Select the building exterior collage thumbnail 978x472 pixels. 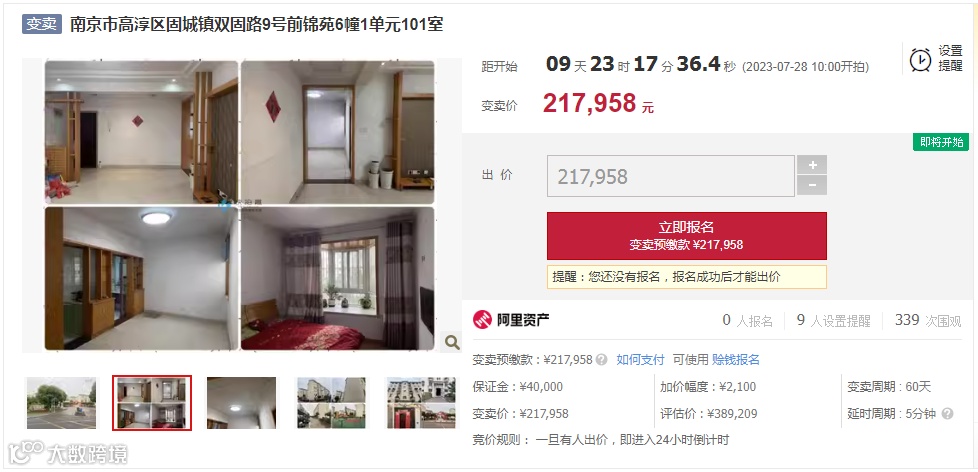click(331, 403)
